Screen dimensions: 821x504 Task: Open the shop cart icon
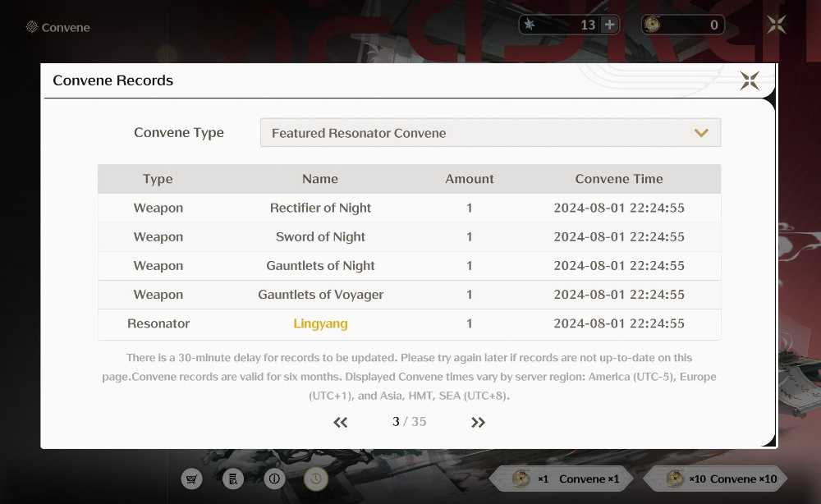(191, 479)
